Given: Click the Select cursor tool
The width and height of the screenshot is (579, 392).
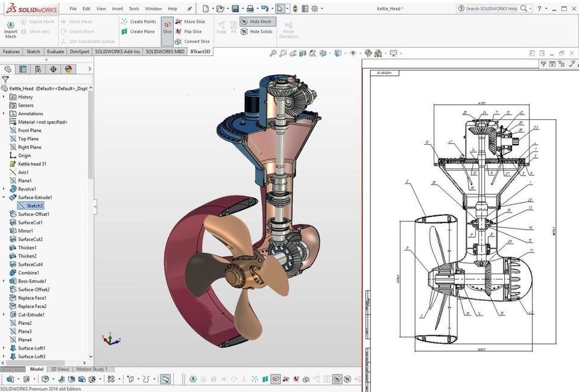Looking at the screenshot, I should point(280,8).
